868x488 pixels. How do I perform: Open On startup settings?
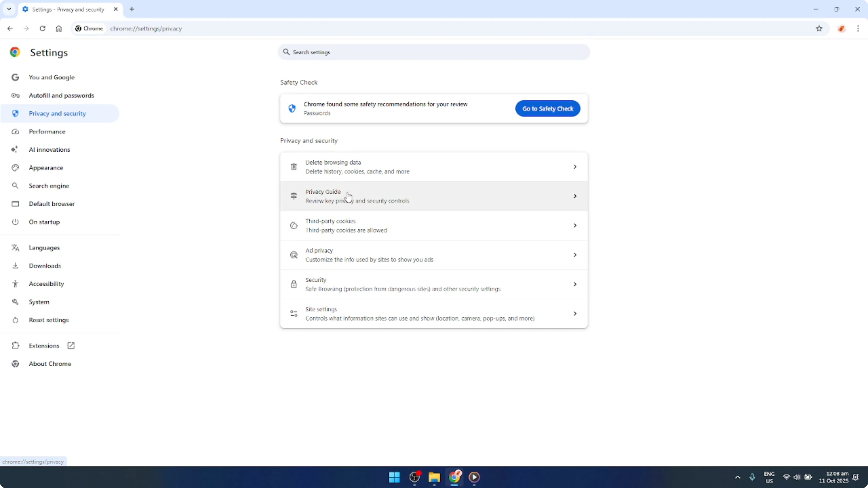tap(60, 222)
